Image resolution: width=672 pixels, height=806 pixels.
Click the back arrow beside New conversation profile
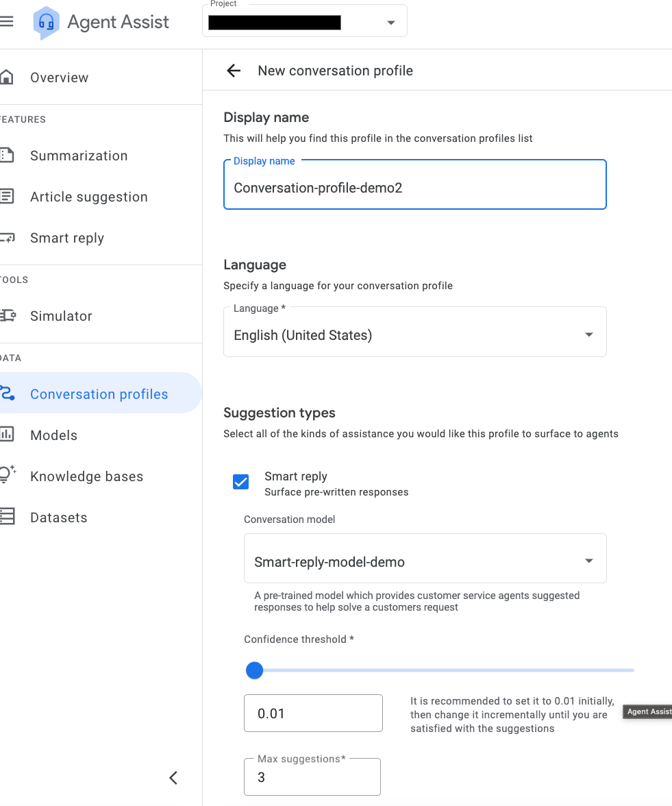tap(234, 71)
